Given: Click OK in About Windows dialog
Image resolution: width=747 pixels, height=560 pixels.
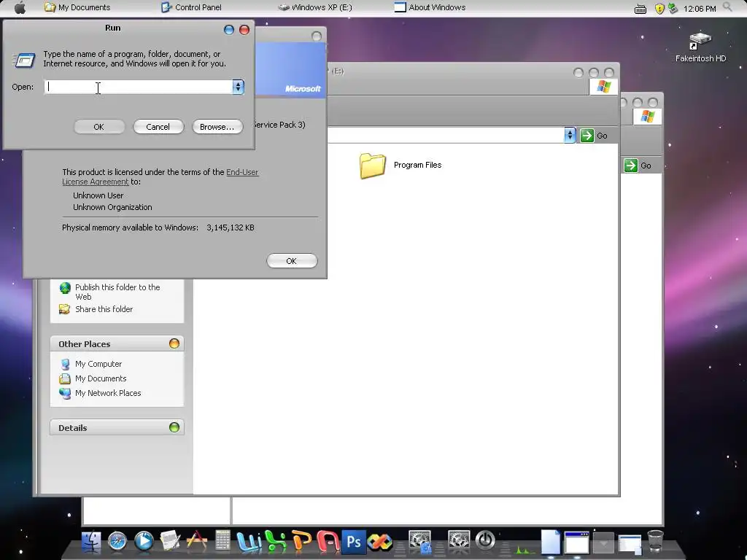Looking at the screenshot, I should click(x=292, y=261).
